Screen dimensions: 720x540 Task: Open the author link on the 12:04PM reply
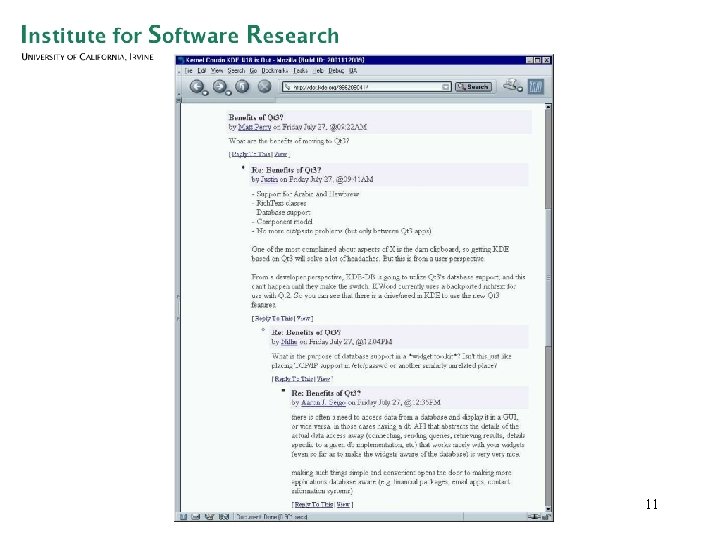point(289,342)
